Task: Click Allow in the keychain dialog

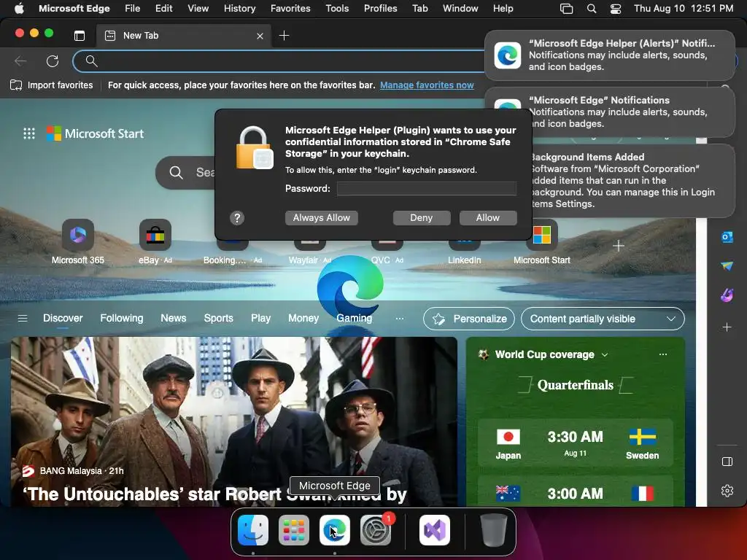Action: pos(488,217)
